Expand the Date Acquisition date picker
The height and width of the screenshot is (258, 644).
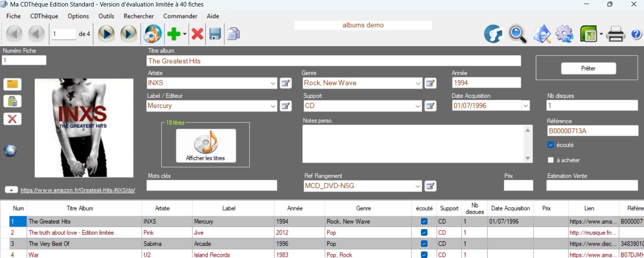click(525, 106)
